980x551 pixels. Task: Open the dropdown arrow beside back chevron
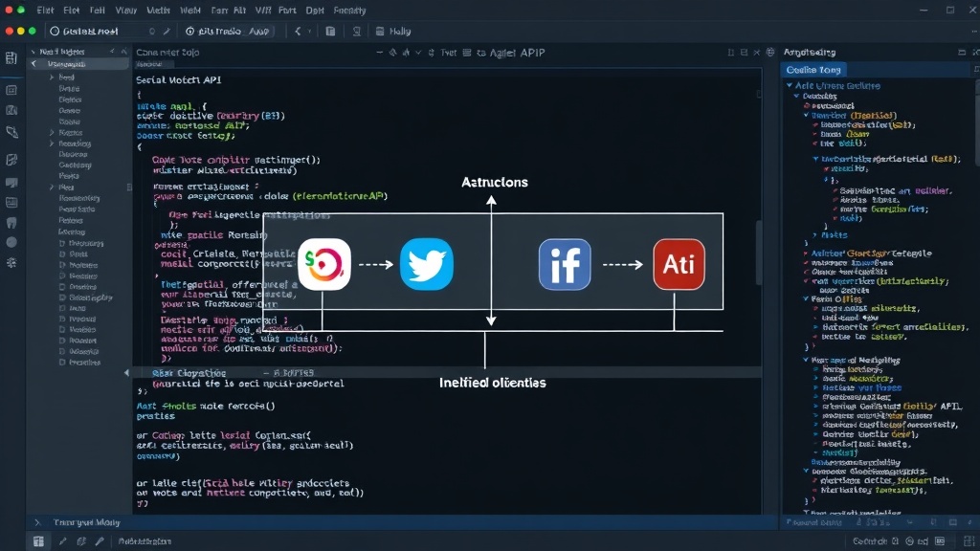coord(309,32)
